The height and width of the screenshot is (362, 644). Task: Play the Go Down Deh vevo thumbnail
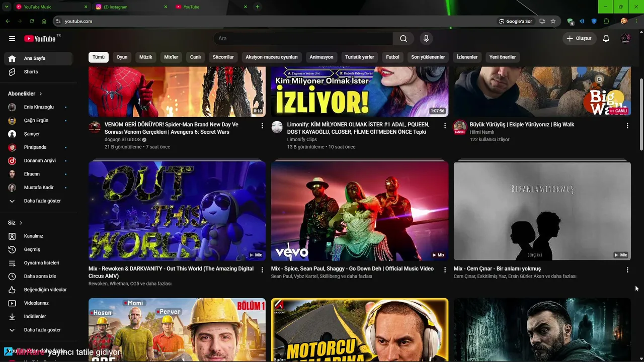(360, 211)
